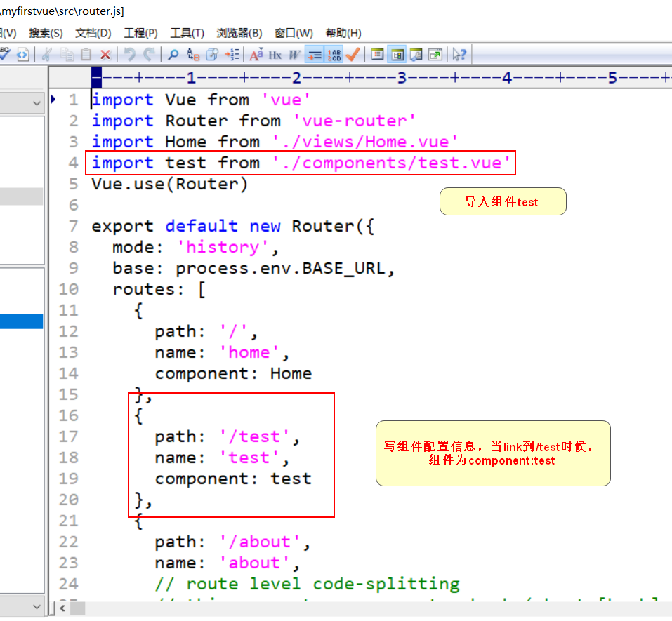Click the Copy icon
672x621 pixels.
click(67, 55)
